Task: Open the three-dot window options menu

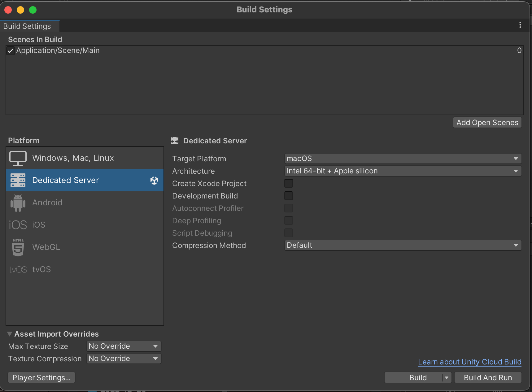Action: point(520,25)
